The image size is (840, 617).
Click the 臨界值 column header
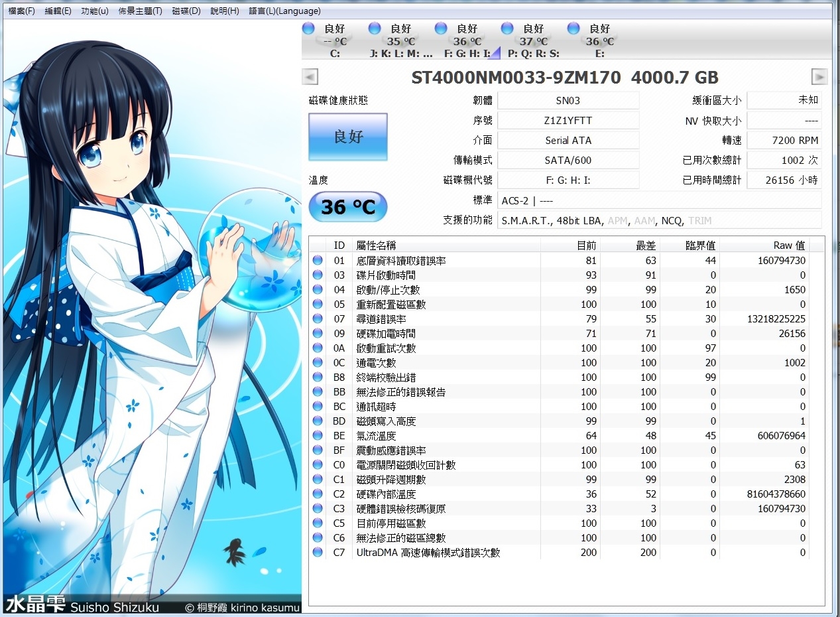click(x=690, y=245)
